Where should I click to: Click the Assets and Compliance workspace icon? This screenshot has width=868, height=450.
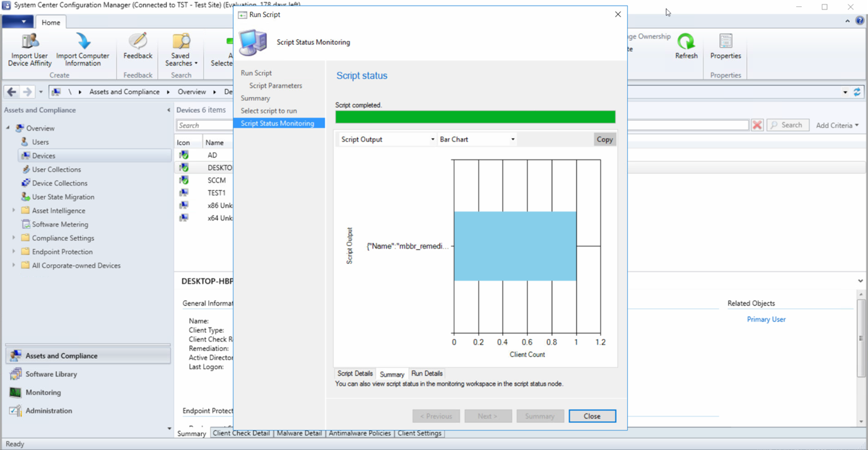point(16,356)
